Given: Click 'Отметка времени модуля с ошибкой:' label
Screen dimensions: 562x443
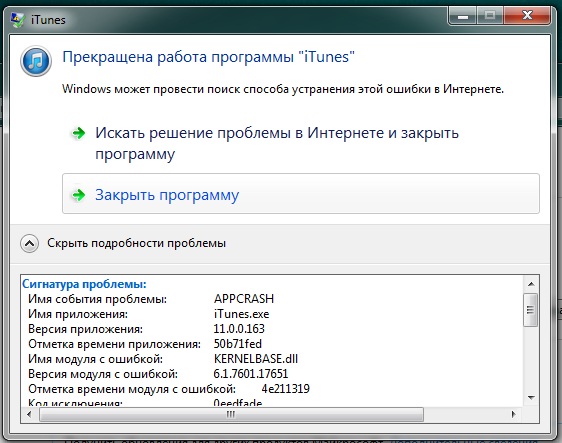Looking at the screenshot, I should 132,389.
